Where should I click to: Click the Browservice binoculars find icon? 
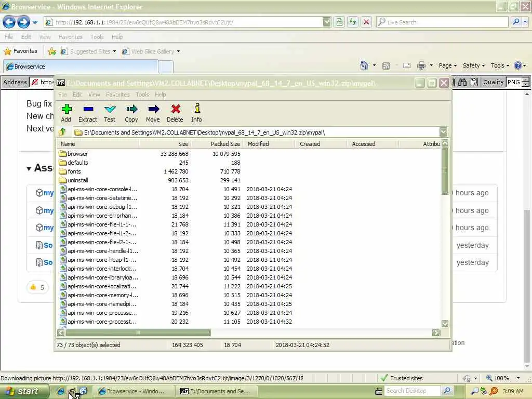(462, 82)
